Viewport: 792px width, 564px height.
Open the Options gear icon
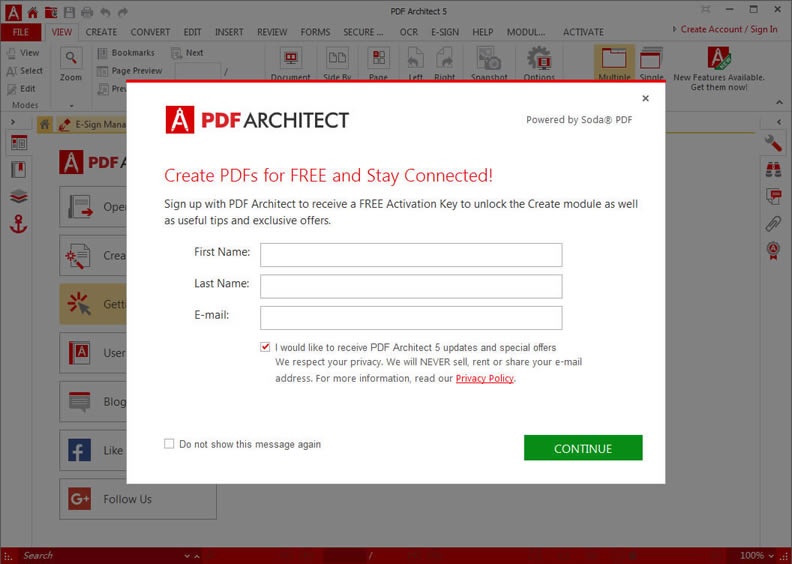(x=539, y=58)
